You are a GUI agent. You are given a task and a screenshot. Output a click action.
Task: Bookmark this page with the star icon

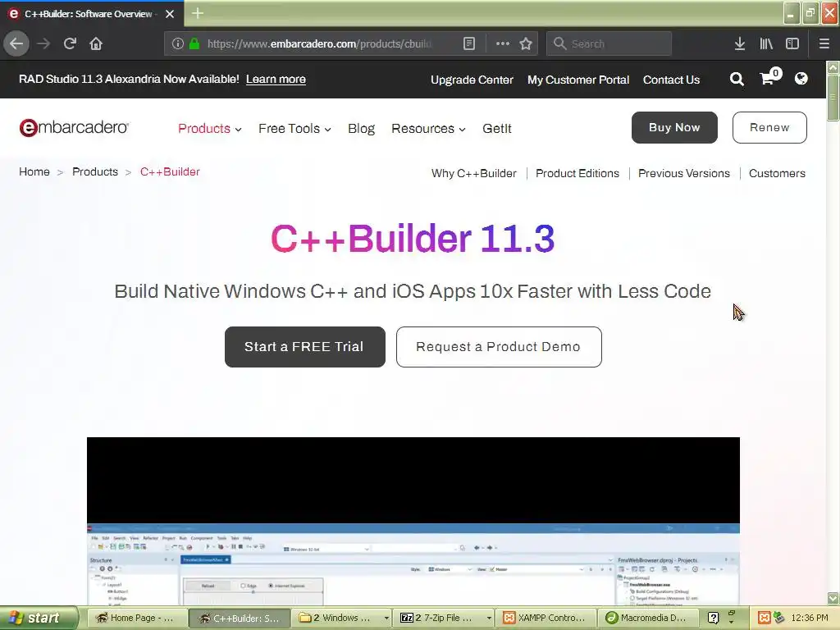click(x=526, y=43)
